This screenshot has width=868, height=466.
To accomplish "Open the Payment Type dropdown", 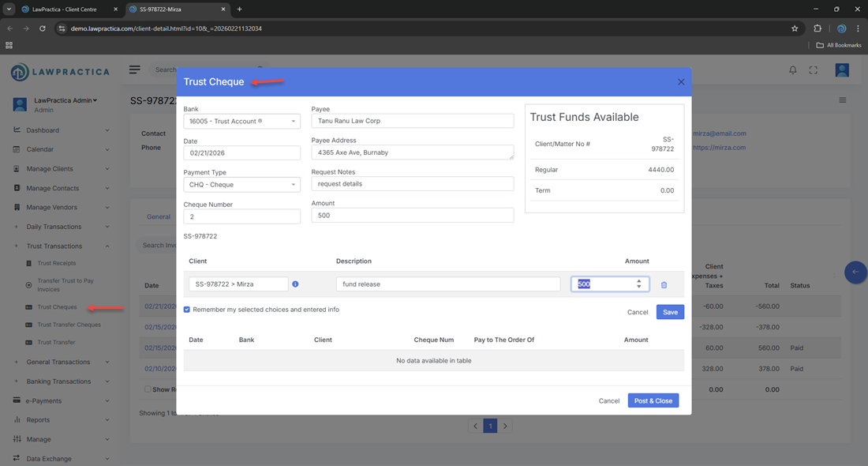I will click(x=241, y=185).
